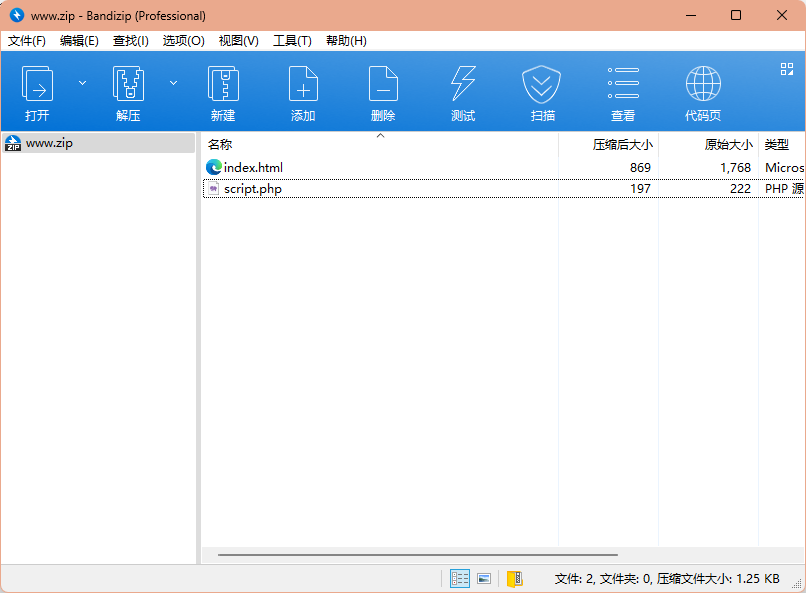
Task: Toggle details list view in status bar
Action: pyautogui.click(x=460, y=579)
